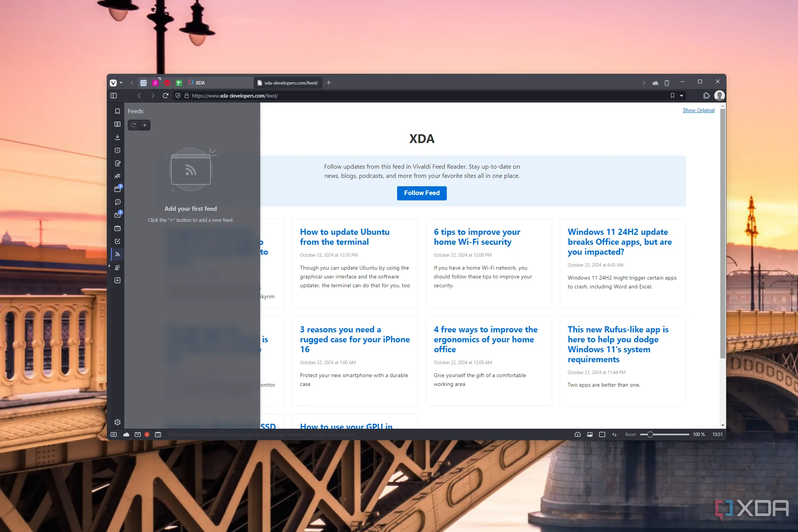Click the page zoom slider handle
Screen dimensions: 798x532
[x=650, y=434]
